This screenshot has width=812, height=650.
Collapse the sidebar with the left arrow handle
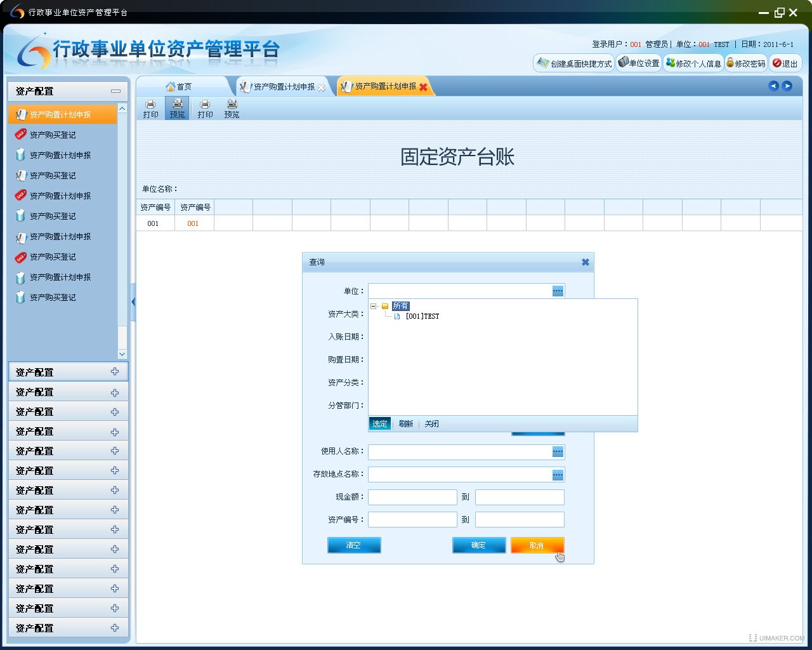(x=133, y=302)
